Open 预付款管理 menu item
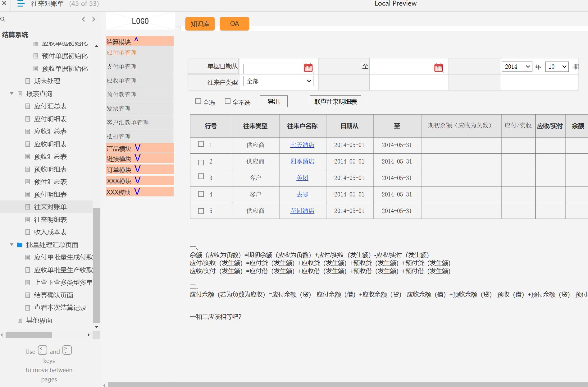588x387 pixels. [139, 94]
